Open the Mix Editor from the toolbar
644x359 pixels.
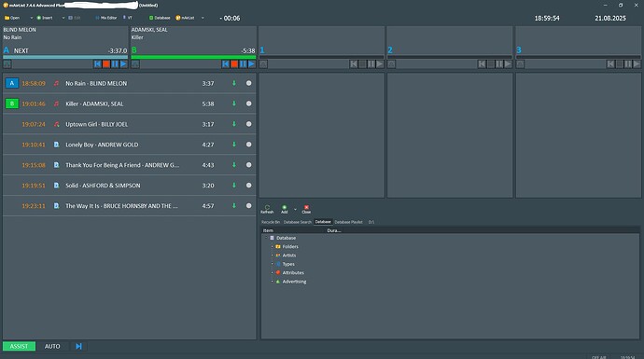(x=106, y=18)
